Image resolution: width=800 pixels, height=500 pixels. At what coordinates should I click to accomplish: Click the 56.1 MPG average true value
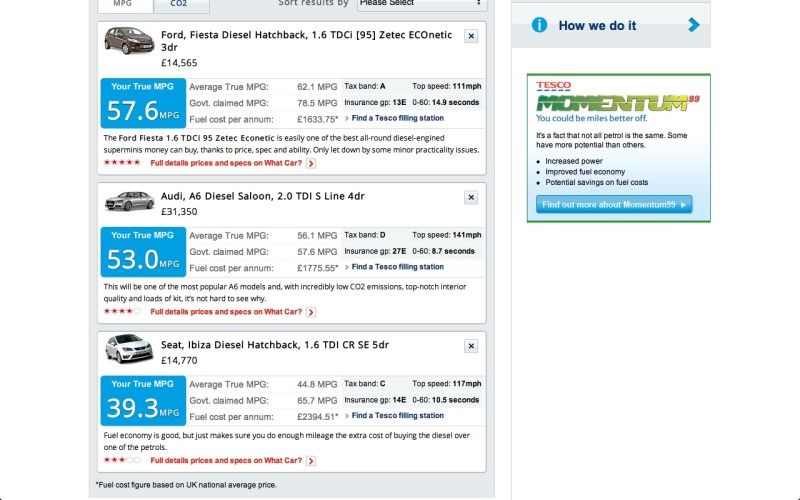point(317,236)
